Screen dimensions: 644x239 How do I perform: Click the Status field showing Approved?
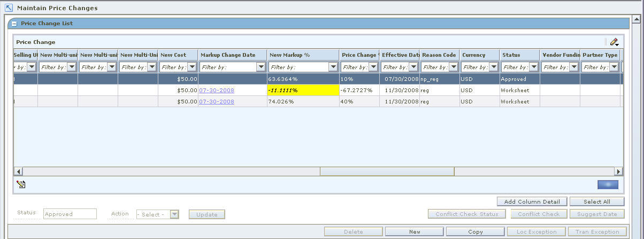pyautogui.click(x=70, y=214)
